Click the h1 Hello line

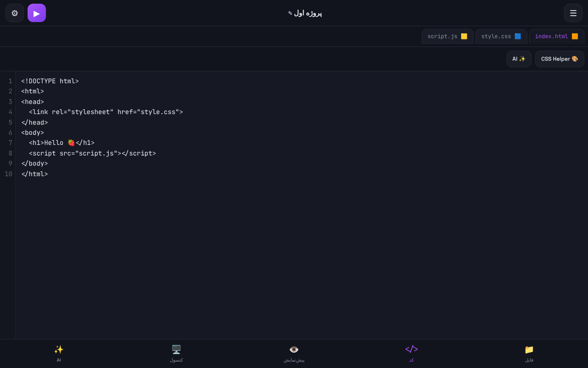62,143
